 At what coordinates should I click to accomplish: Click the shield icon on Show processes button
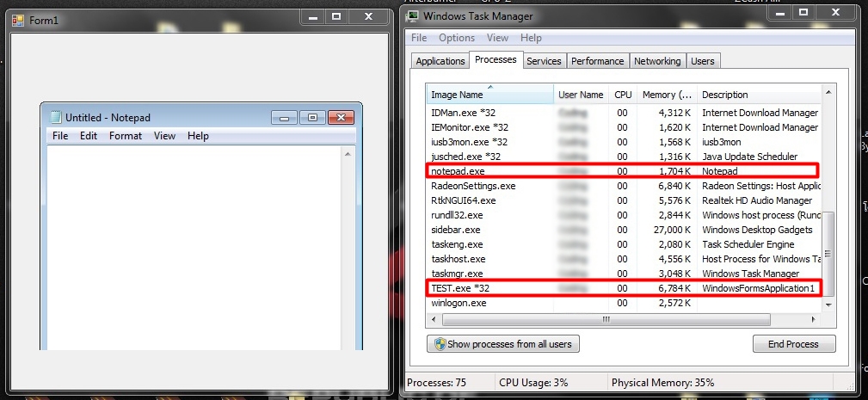440,343
